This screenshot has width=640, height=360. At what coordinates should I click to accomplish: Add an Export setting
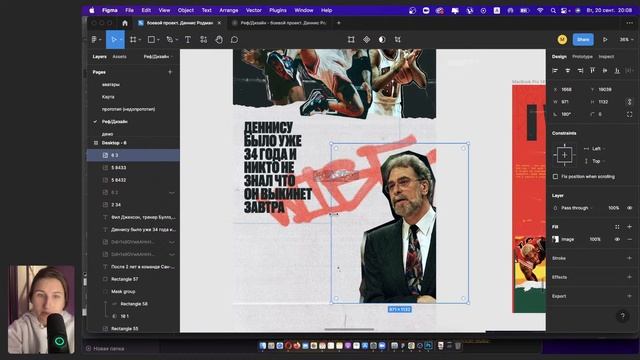629,296
